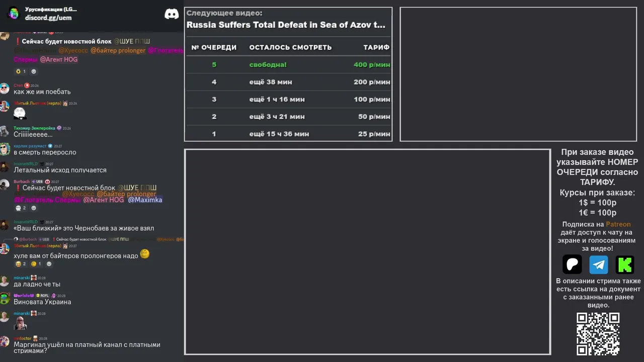Open the green Kick icon button
Screen dimensions: 644x362
click(x=625, y=264)
